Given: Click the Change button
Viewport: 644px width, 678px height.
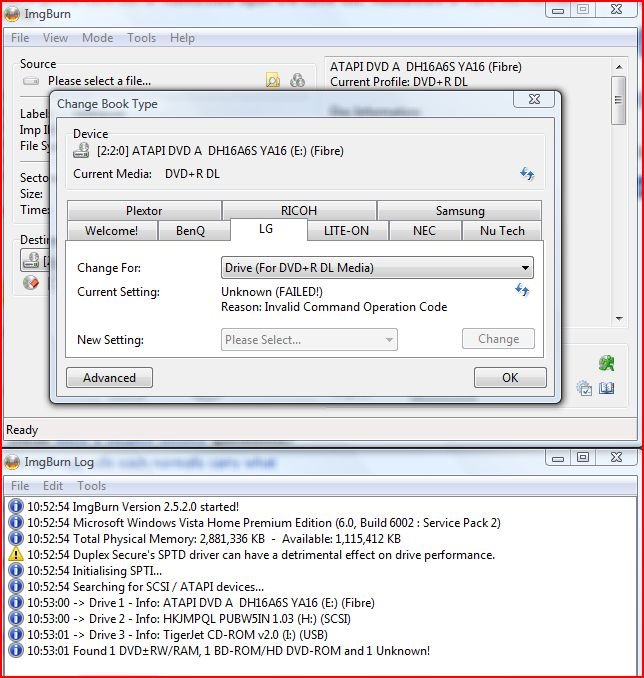Looking at the screenshot, I should 498,339.
